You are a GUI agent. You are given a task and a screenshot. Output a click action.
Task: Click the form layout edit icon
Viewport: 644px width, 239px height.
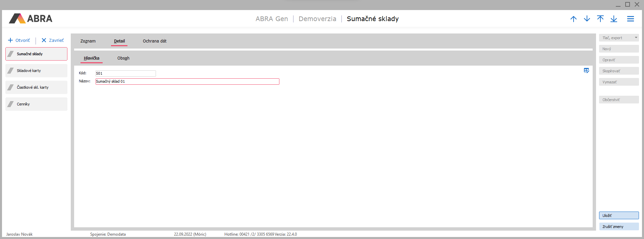point(586,71)
